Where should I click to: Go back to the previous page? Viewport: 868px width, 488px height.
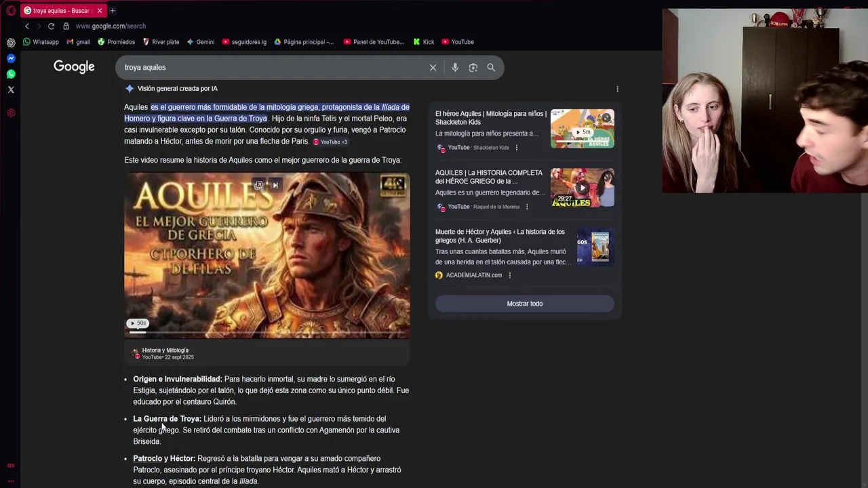tap(27, 26)
